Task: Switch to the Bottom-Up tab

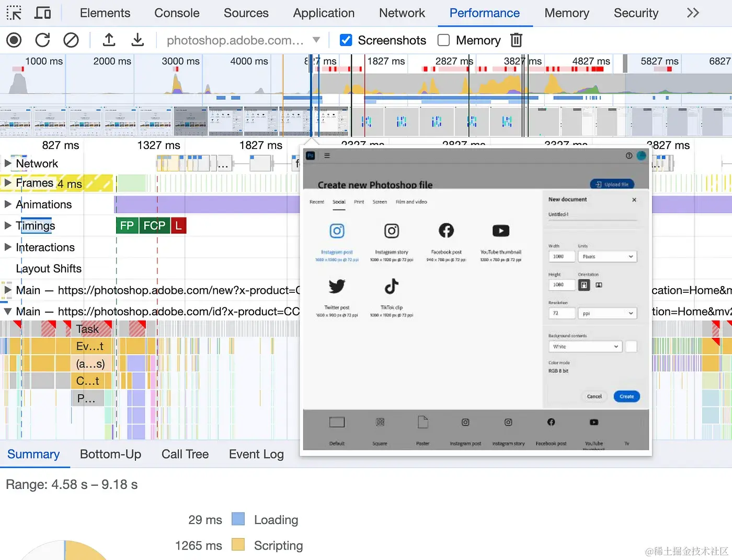Action: [x=110, y=454]
